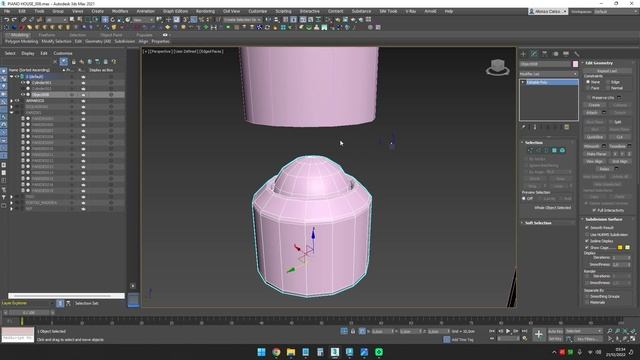The height and width of the screenshot is (360, 640).
Task: Click the pink object color swatch
Action: (x=575, y=64)
